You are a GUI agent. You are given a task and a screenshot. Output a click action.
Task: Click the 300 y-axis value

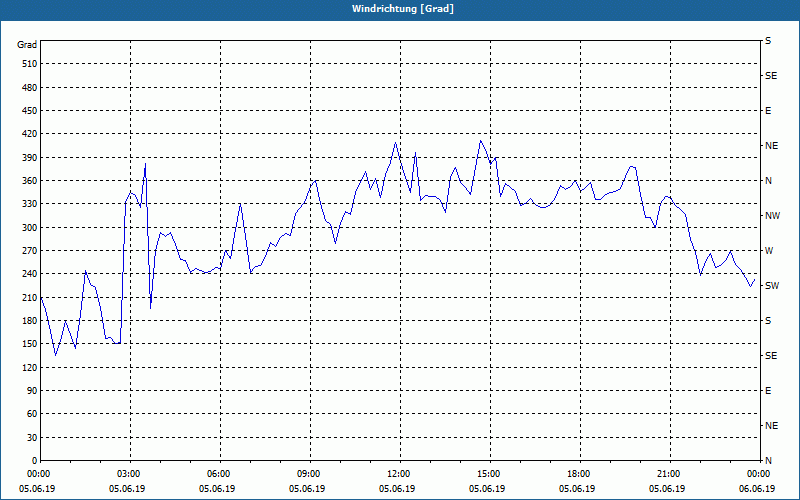point(30,228)
